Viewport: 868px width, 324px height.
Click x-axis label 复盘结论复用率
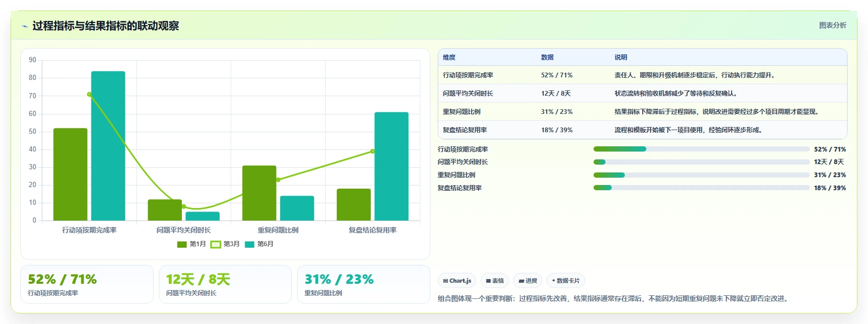tap(372, 230)
